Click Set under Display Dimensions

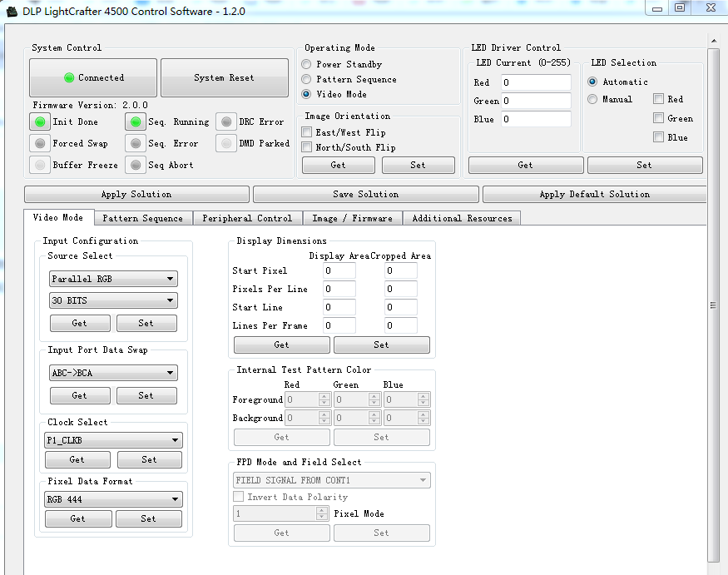[x=382, y=345]
